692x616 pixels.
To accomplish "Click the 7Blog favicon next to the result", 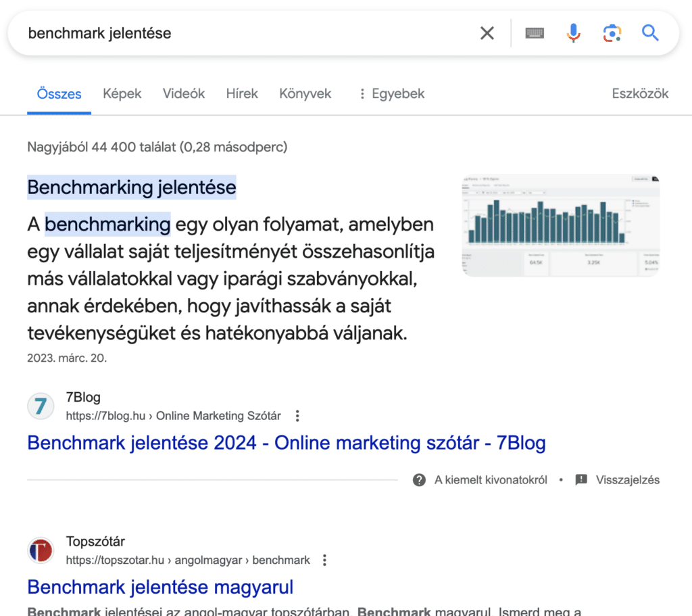I will pos(41,406).
